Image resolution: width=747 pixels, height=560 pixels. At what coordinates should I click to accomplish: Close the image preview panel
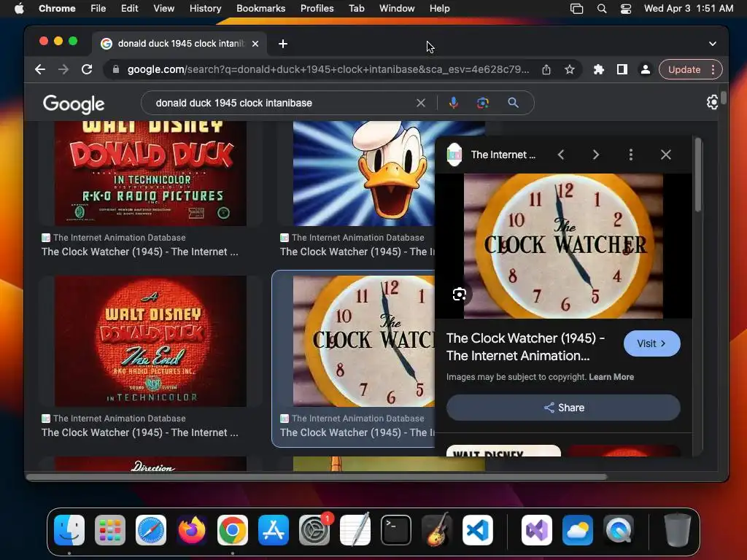tap(665, 155)
